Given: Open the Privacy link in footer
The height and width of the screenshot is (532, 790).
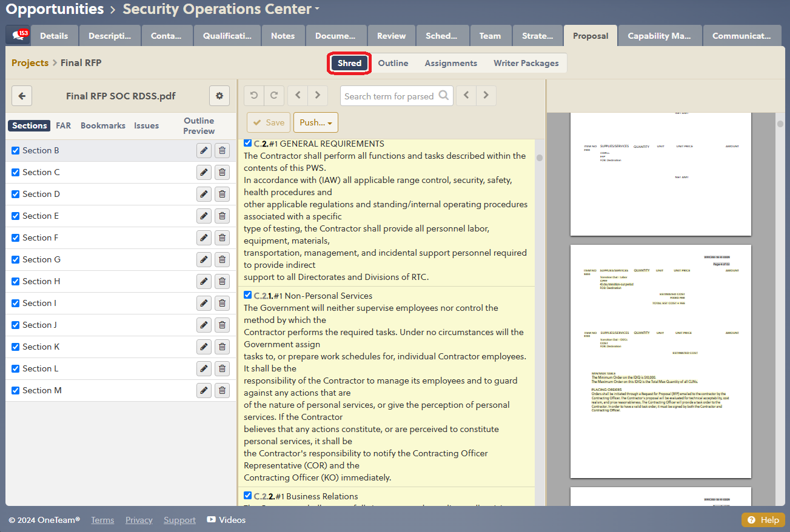Looking at the screenshot, I should (x=139, y=520).
